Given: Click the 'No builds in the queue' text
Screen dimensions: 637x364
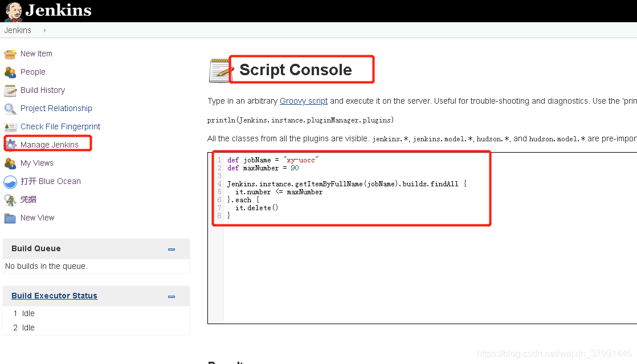Looking at the screenshot, I should pyautogui.click(x=46, y=267).
